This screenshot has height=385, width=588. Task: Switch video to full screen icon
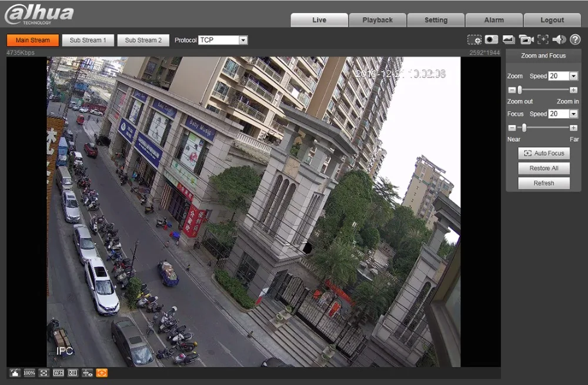pyautogui.click(x=44, y=373)
